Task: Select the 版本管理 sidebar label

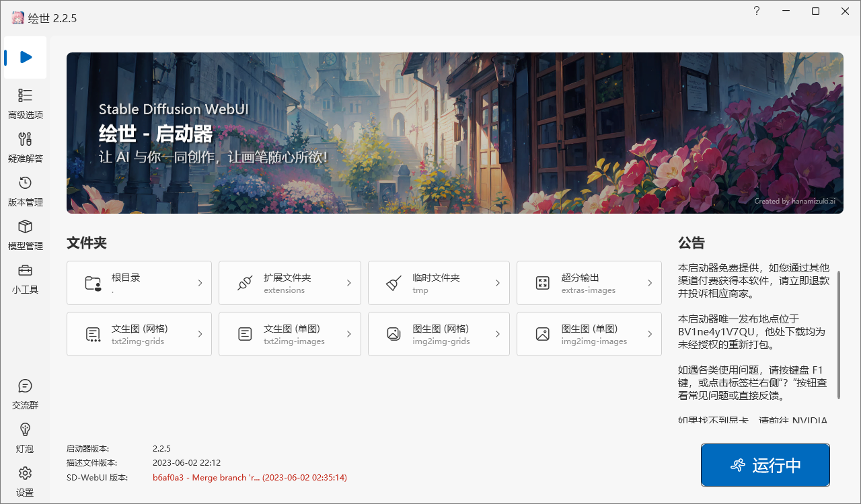Action: [x=26, y=202]
